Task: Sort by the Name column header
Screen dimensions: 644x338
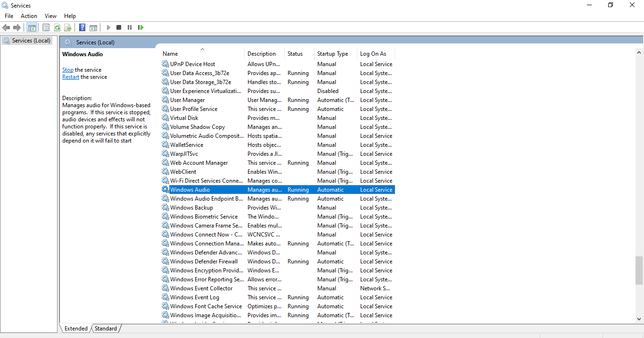Action: 202,54
